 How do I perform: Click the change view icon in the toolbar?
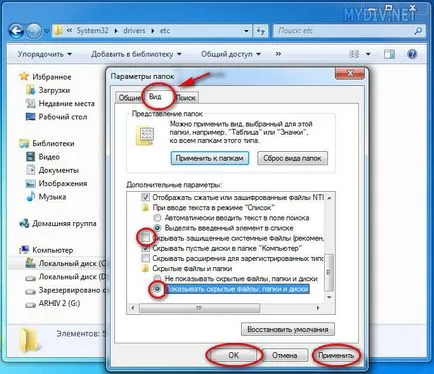point(354,54)
